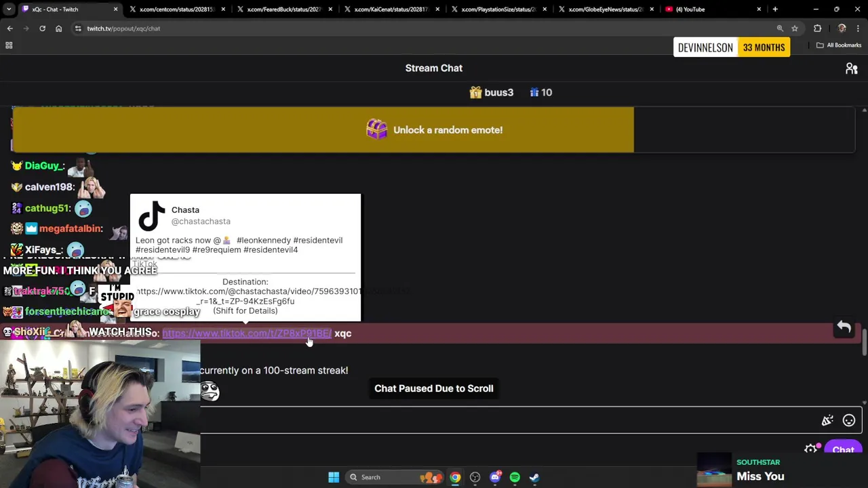Viewport: 868px width, 488px height.
Task: Click the twitch.tv address bar
Action: pyautogui.click(x=427, y=28)
